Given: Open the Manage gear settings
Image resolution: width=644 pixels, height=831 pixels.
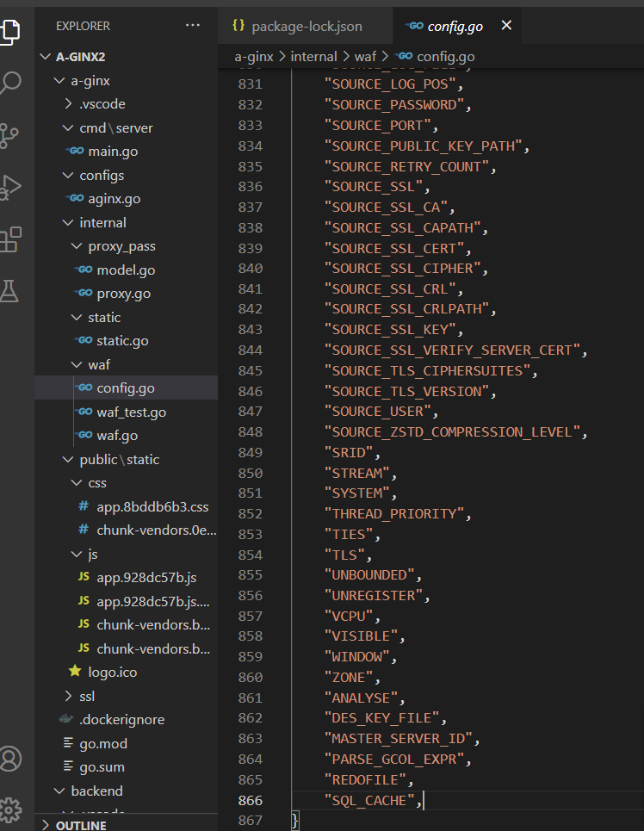Looking at the screenshot, I should tap(10, 809).
